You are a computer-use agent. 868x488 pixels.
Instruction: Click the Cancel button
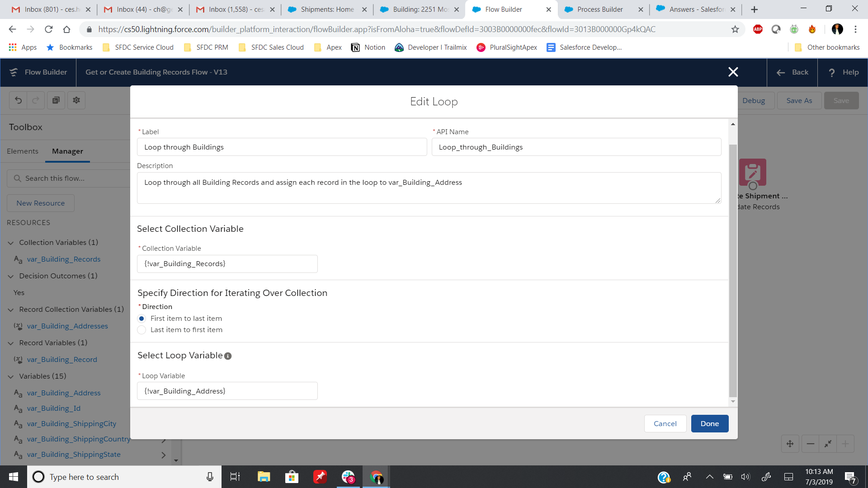(665, 423)
